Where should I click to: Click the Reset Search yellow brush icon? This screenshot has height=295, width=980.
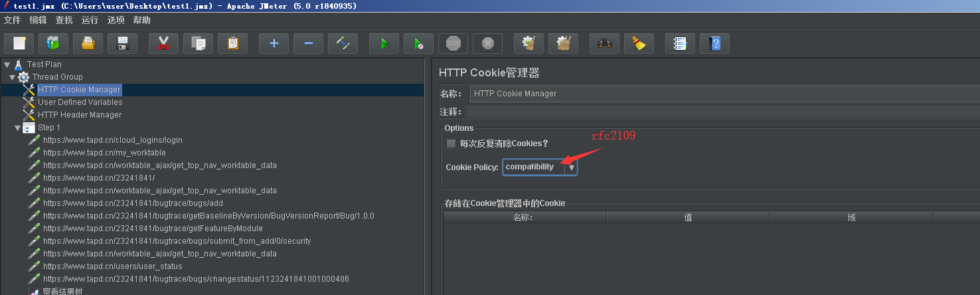[639, 44]
